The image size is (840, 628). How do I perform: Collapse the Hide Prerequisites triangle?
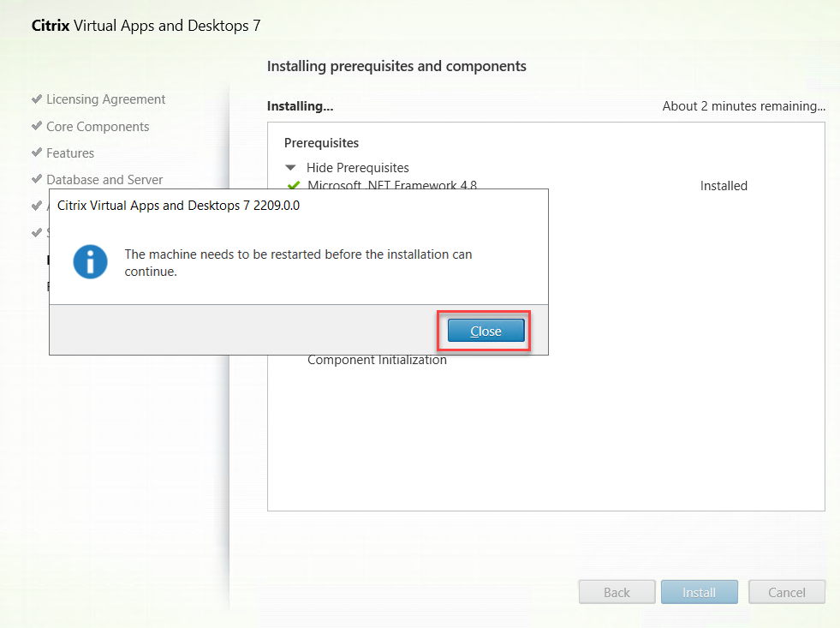tap(291, 168)
